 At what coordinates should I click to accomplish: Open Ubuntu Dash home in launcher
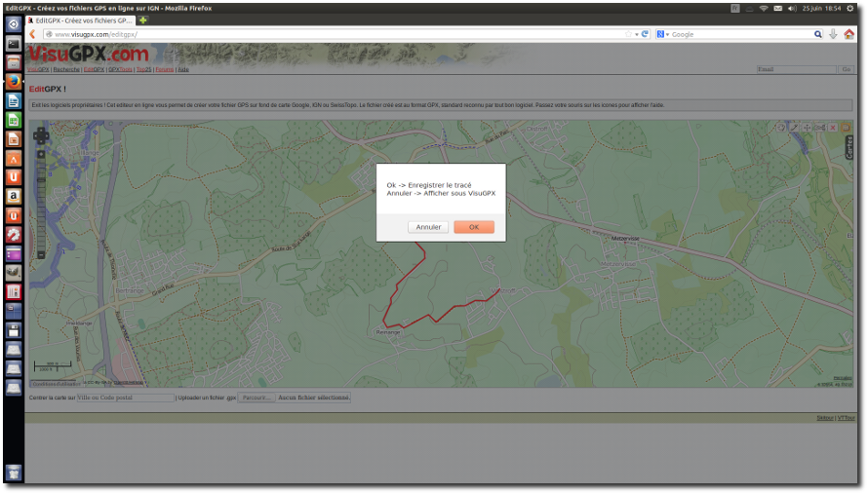14,23
